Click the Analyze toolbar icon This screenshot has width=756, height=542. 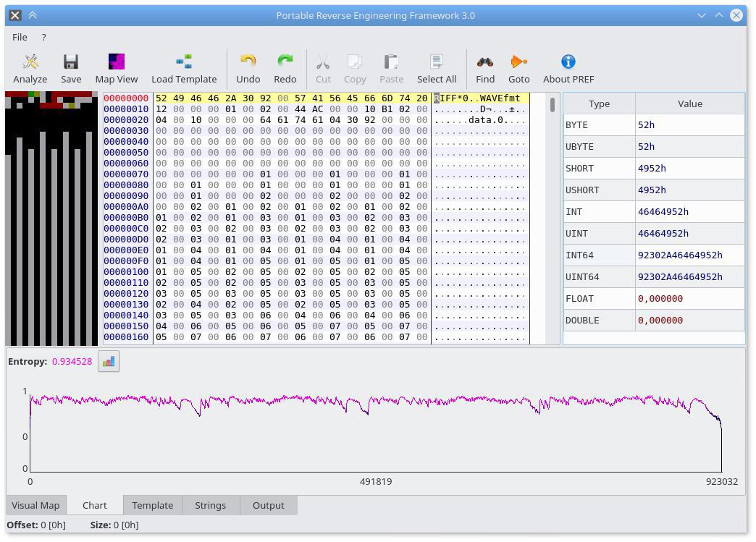tap(30, 69)
